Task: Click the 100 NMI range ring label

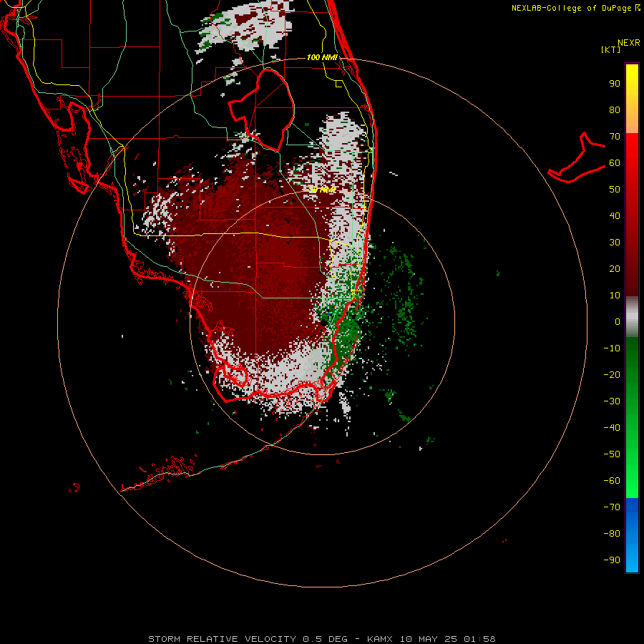Action: click(x=322, y=57)
